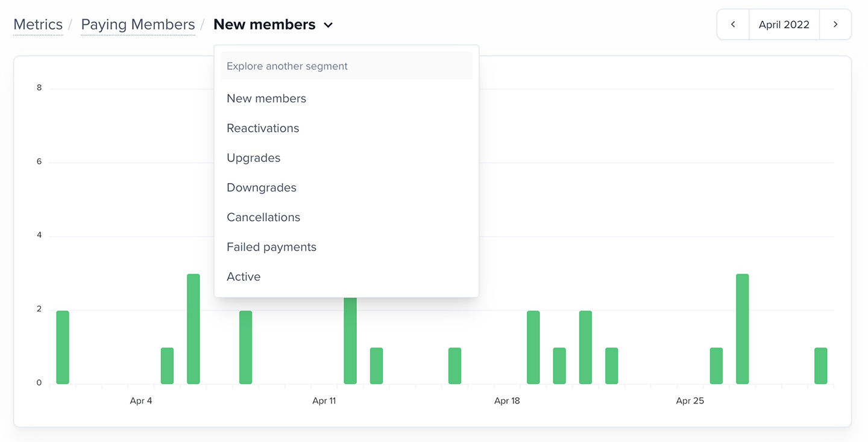Image resolution: width=868 pixels, height=442 pixels.
Task: Open the Metrics breadcrumb link
Action: [38, 25]
